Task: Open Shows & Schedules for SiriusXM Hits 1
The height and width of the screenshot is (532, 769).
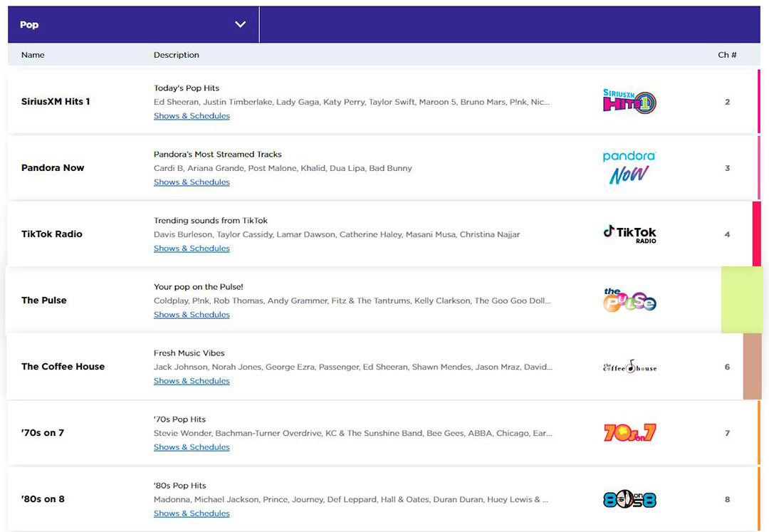Action: 192,116
